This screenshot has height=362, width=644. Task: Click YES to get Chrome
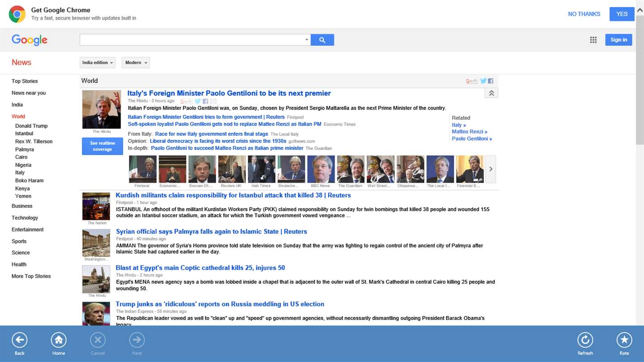coord(622,14)
